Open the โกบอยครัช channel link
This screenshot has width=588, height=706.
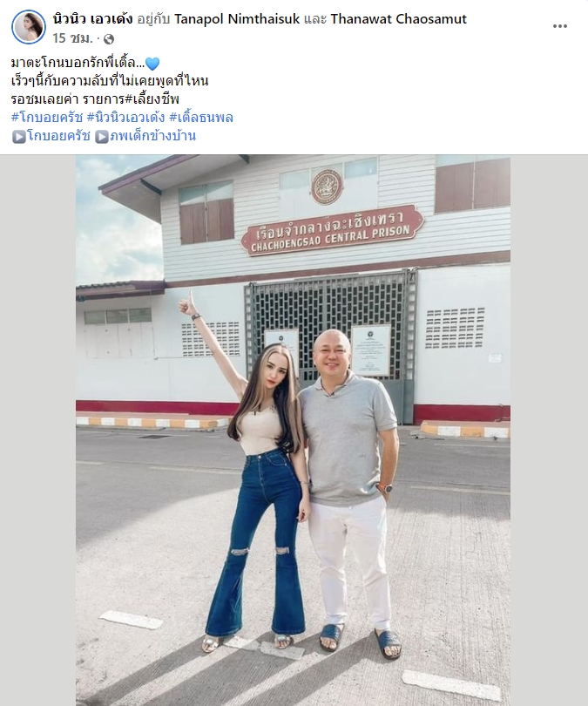click(x=59, y=135)
